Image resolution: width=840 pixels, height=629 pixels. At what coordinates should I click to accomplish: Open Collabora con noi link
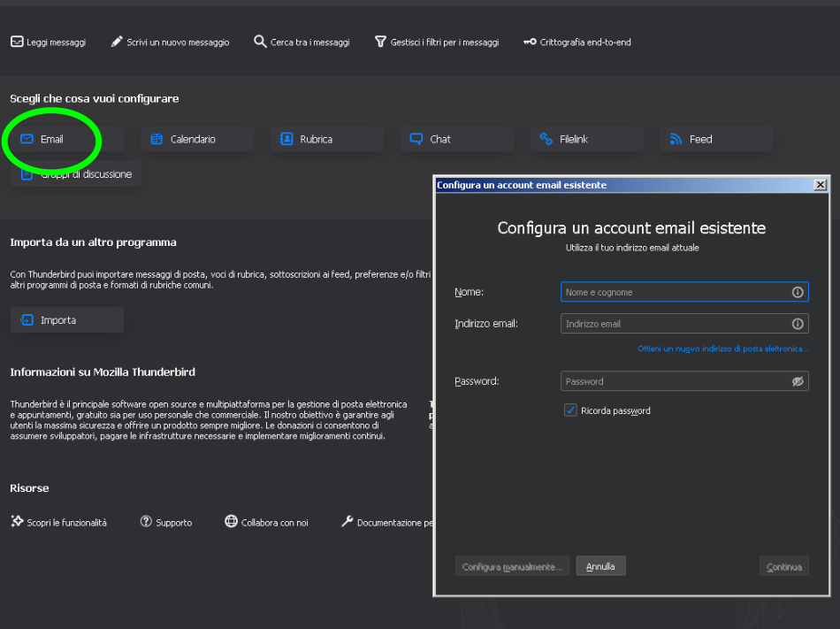pyautogui.click(x=267, y=522)
